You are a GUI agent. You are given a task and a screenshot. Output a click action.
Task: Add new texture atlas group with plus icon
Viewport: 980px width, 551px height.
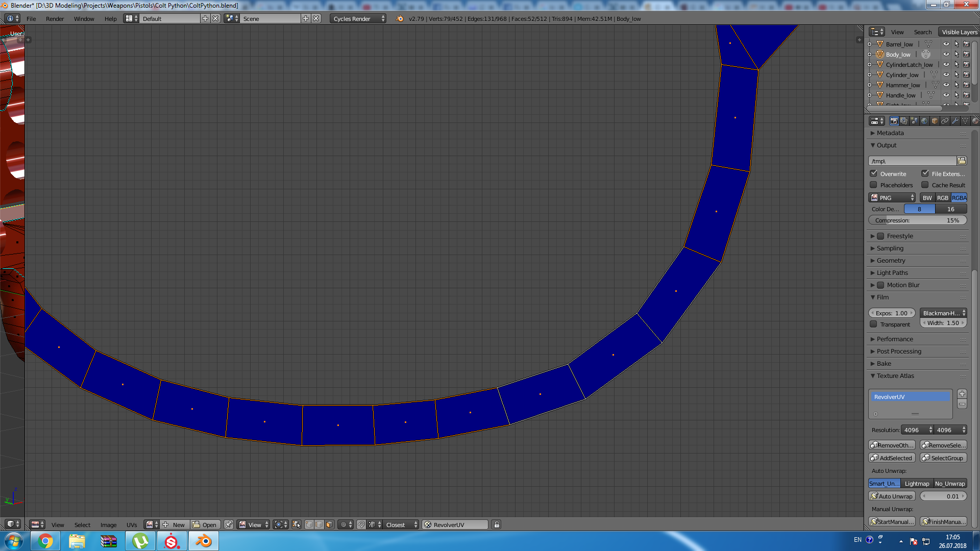[962, 394]
